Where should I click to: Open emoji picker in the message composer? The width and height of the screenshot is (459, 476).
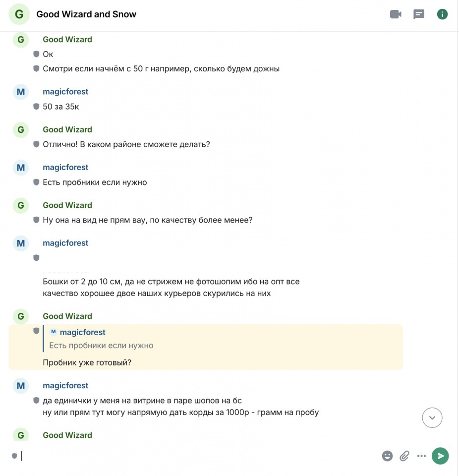point(387,456)
